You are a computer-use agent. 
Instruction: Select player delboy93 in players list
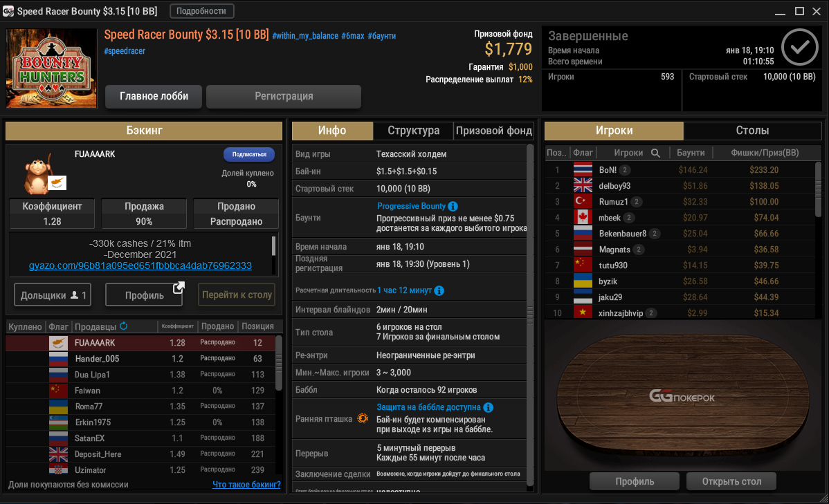(680, 186)
